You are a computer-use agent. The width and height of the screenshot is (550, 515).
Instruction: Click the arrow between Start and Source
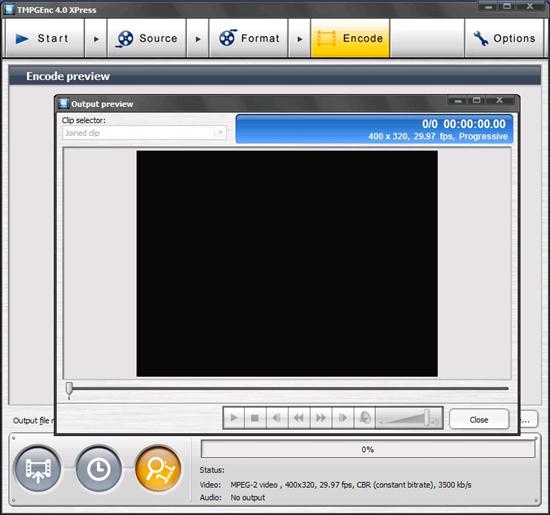pyautogui.click(x=96, y=39)
